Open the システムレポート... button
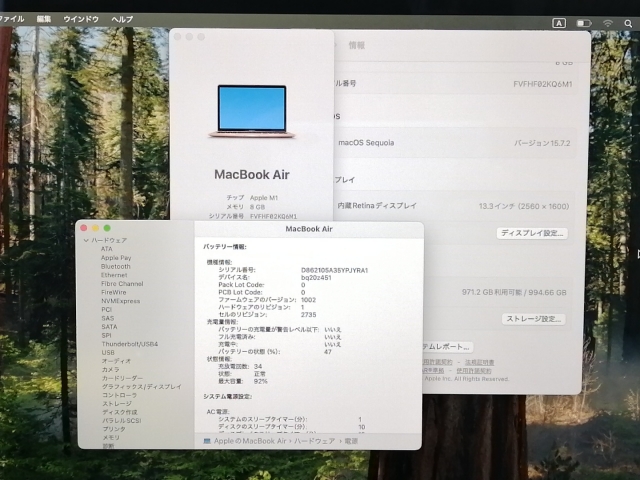This screenshot has width=640, height=480. click(x=447, y=347)
